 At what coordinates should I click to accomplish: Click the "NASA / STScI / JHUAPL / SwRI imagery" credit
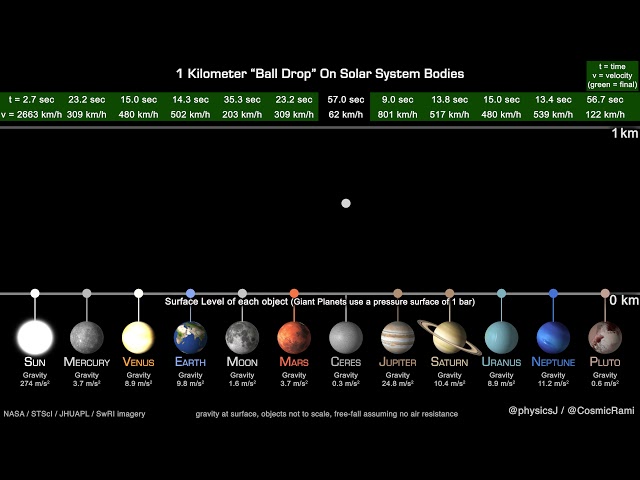pos(74,414)
